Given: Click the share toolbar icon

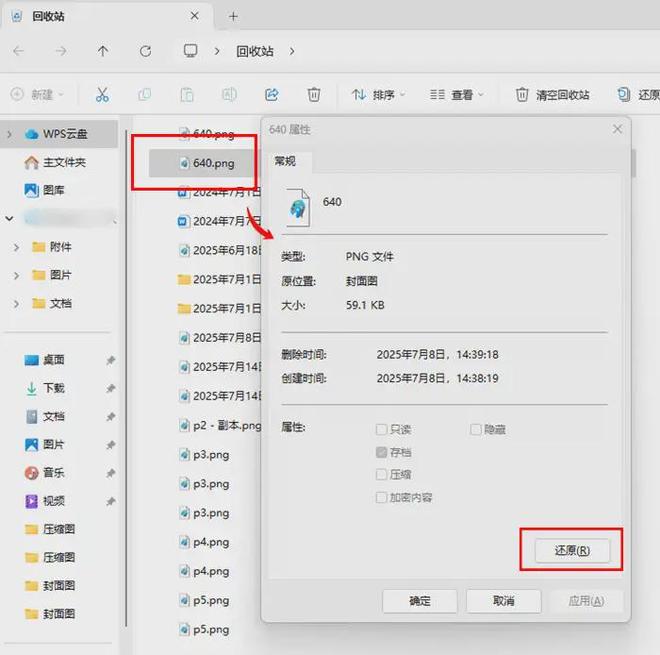Looking at the screenshot, I should [x=271, y=95].
